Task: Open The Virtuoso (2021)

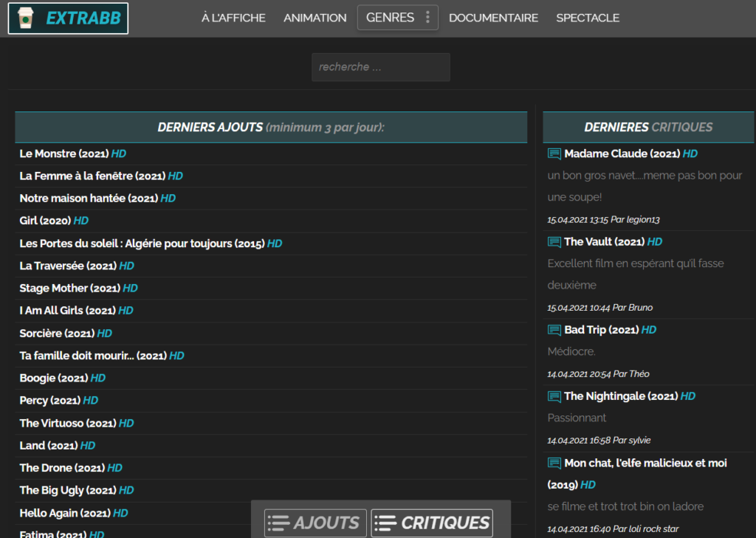Action: tap(77, 424)
